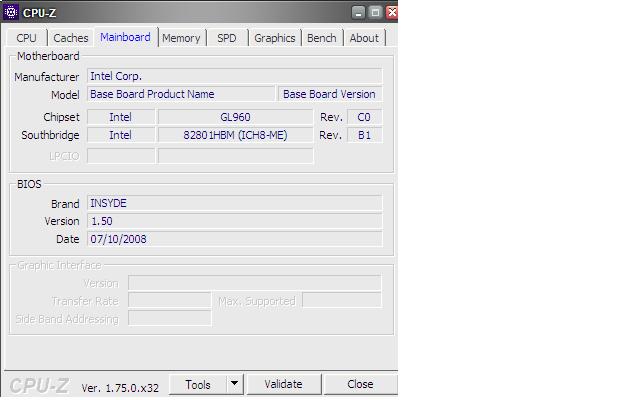The image size is (640, 400).
Task: Click the southbridge vendor Intel cell
Action: tap(121, 135)
